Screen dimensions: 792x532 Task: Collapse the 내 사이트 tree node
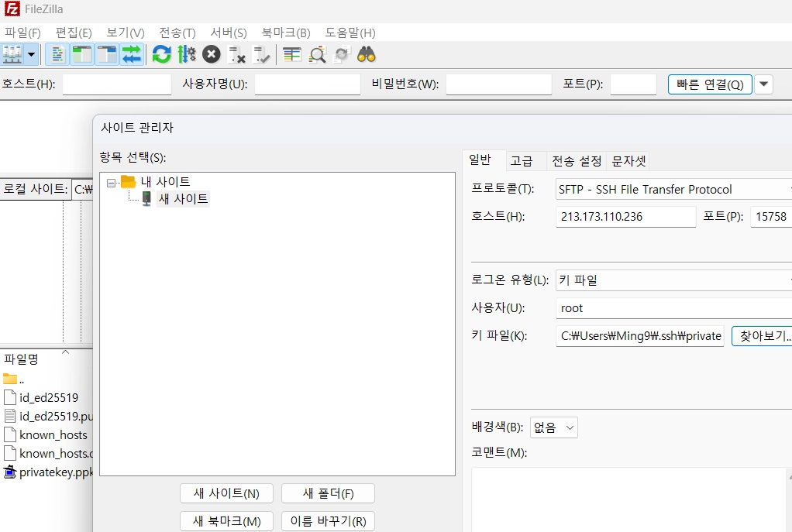tap(111, 183)
